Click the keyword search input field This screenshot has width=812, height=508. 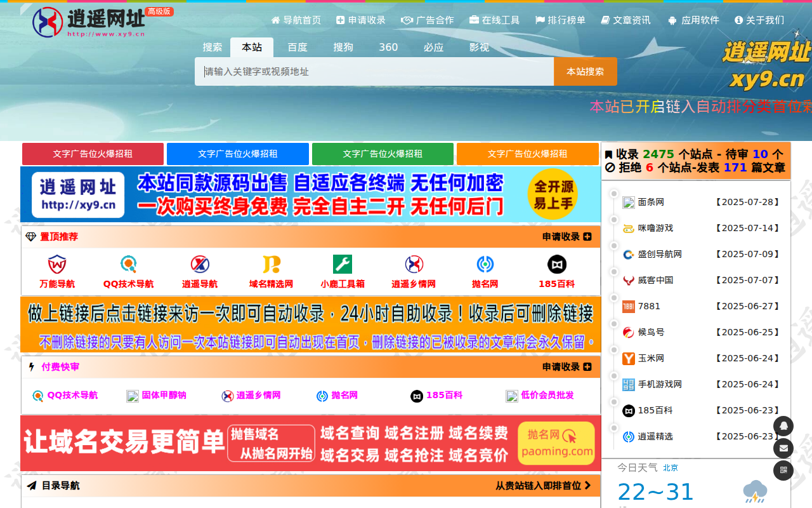(x=374, y=72)
